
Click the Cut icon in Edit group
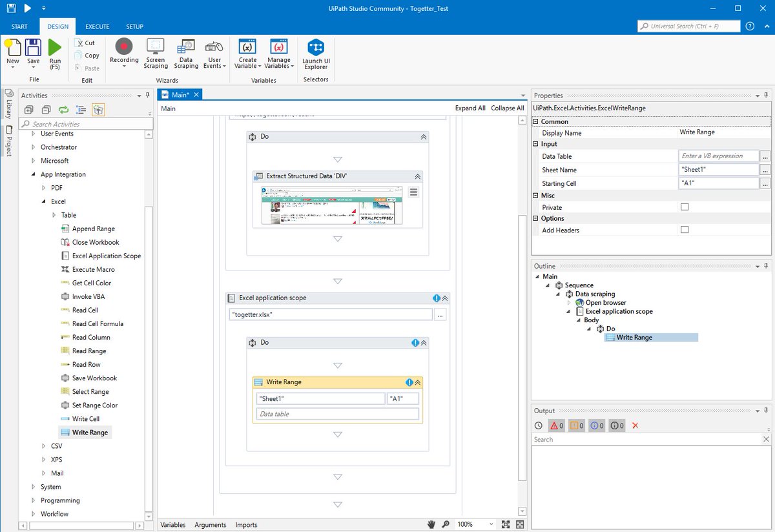[78, 43]
